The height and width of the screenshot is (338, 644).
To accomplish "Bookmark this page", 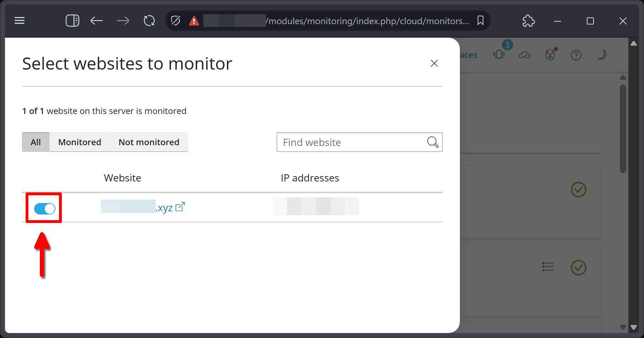I will pyautogui.click(x=481, y=21).
